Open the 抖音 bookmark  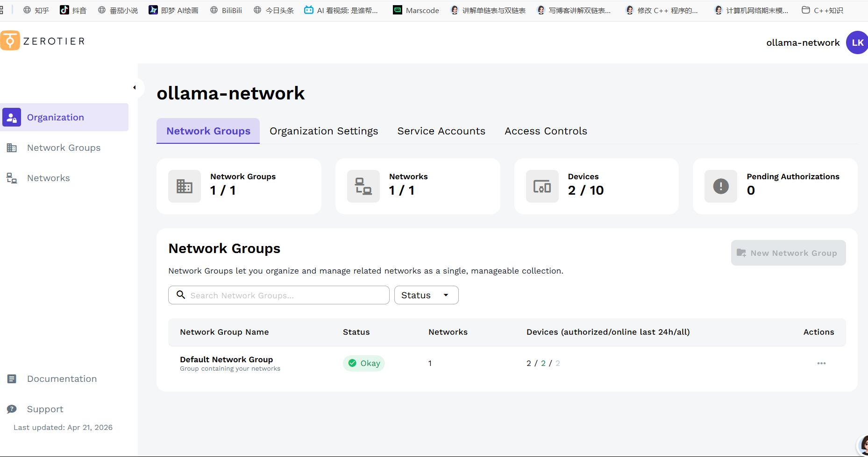point(73,10)
